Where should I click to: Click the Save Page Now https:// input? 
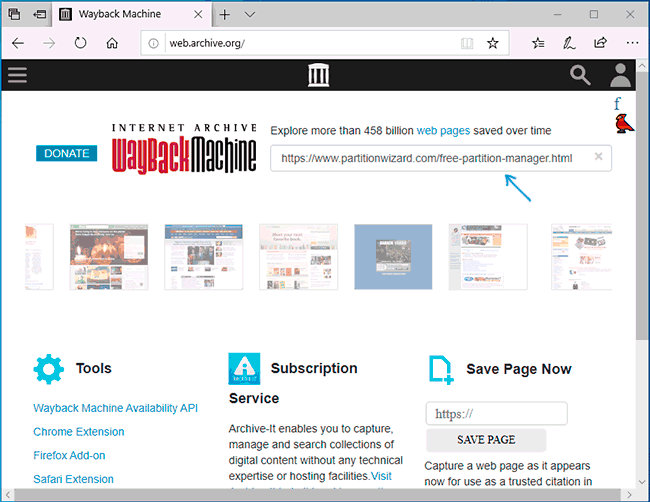coord(496,413)
